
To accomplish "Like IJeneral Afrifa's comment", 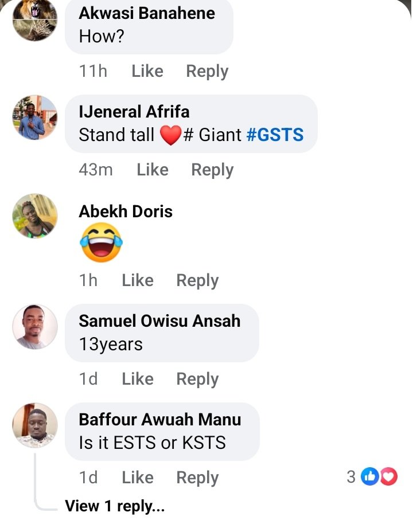I will tap(153, 170).
